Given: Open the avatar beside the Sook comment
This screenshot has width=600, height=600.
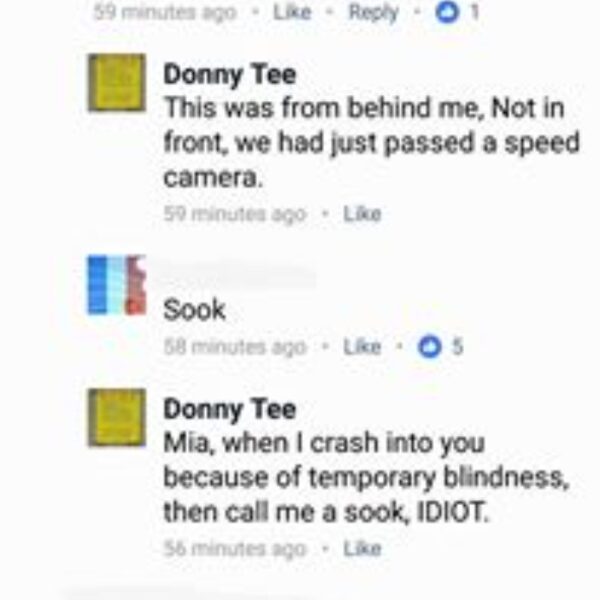Looking at the screenshot, I should 117,285.
